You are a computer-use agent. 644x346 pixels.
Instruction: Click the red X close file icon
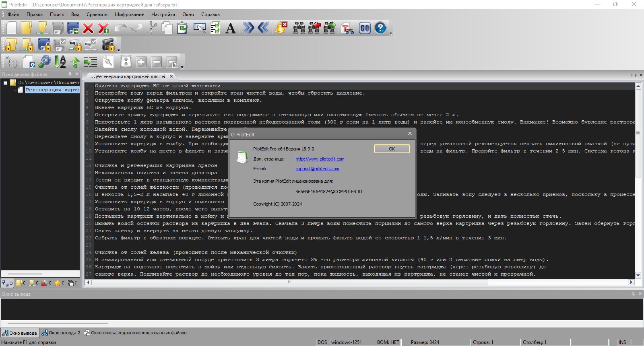(88, 28)
